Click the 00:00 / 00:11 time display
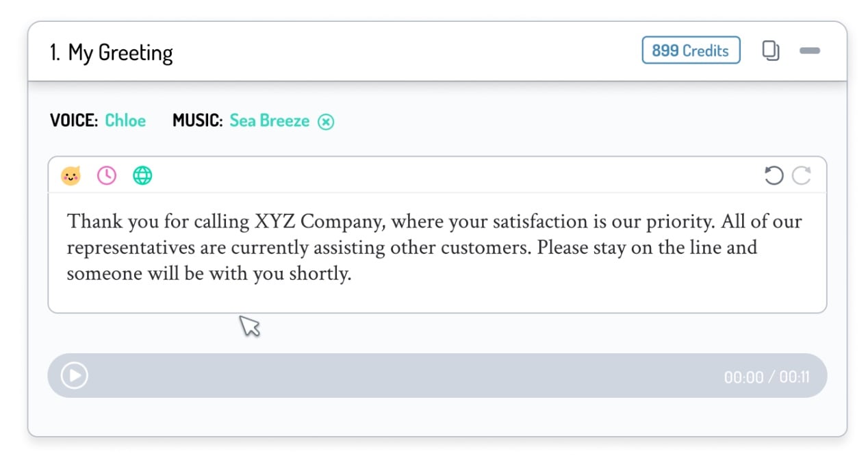 click(767, 377)
